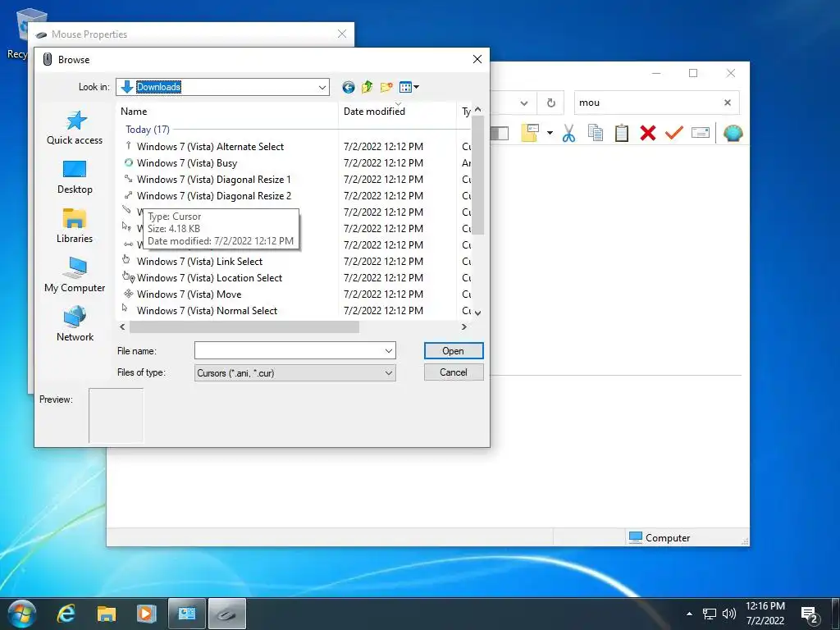Select 'Windows 7 (Vista) Link Select' file
The height and width of the screenshot is (630, 840).
coord(199,262)
